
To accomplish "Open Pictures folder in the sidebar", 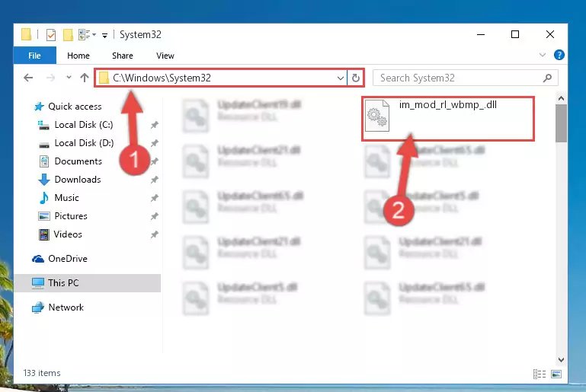I will point(71,216).
